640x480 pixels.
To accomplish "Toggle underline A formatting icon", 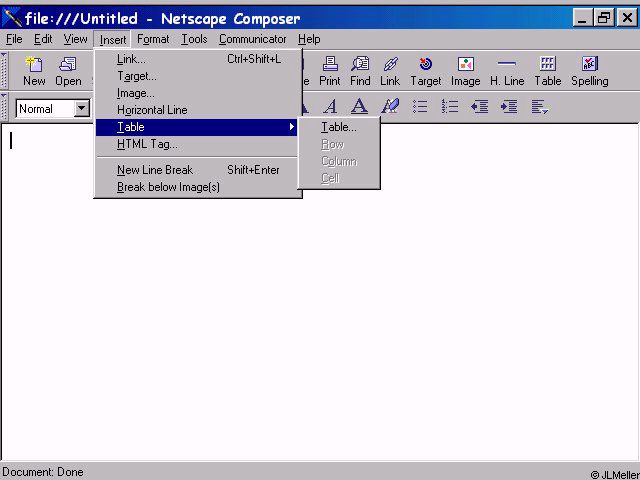I will tap(359, 107).
